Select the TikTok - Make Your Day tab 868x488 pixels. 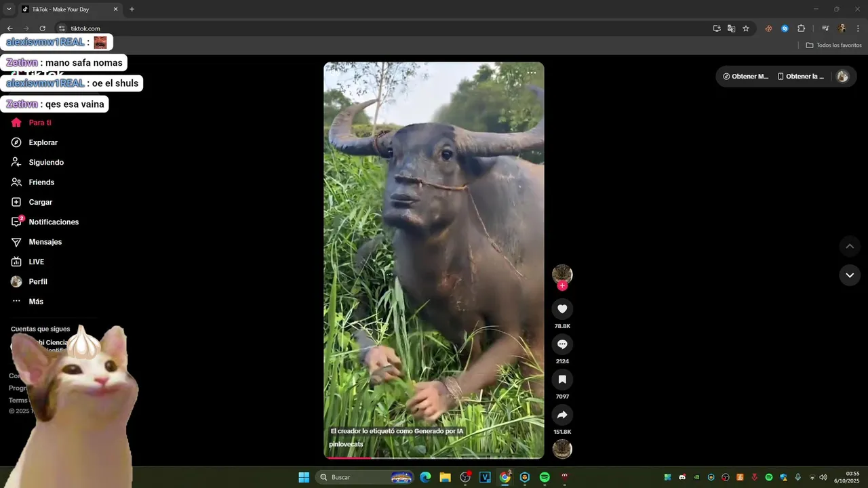pos(70,9)
